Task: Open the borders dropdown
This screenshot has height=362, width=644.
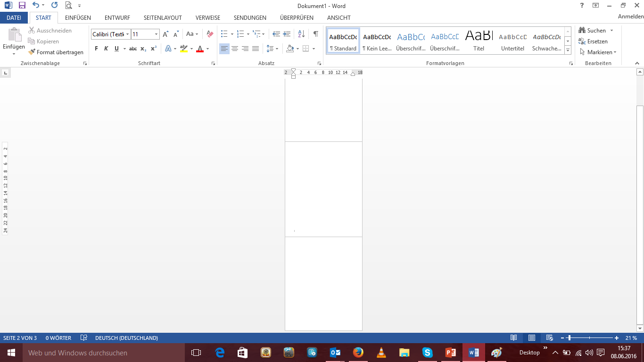Action: (314, 49)
